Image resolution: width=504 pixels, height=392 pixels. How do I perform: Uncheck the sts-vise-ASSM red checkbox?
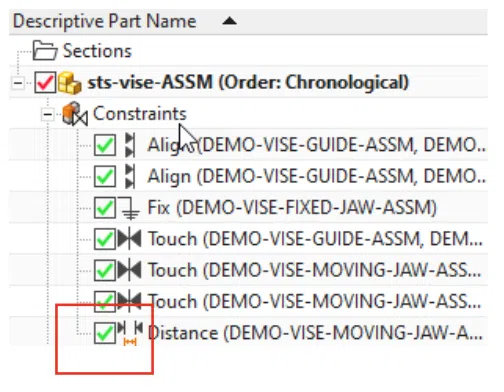pyautogui.click(x=45, y=83)
